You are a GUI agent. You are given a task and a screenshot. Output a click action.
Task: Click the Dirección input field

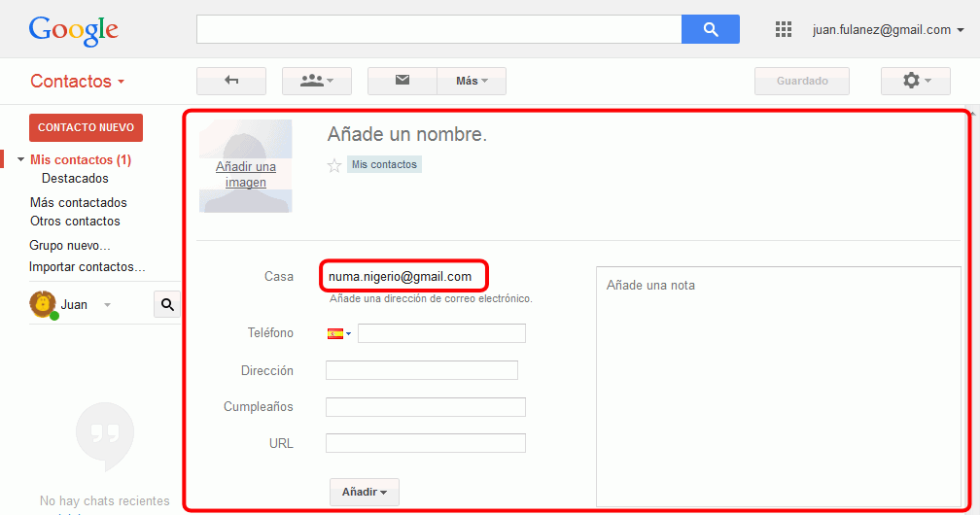[x=422, y=370]
